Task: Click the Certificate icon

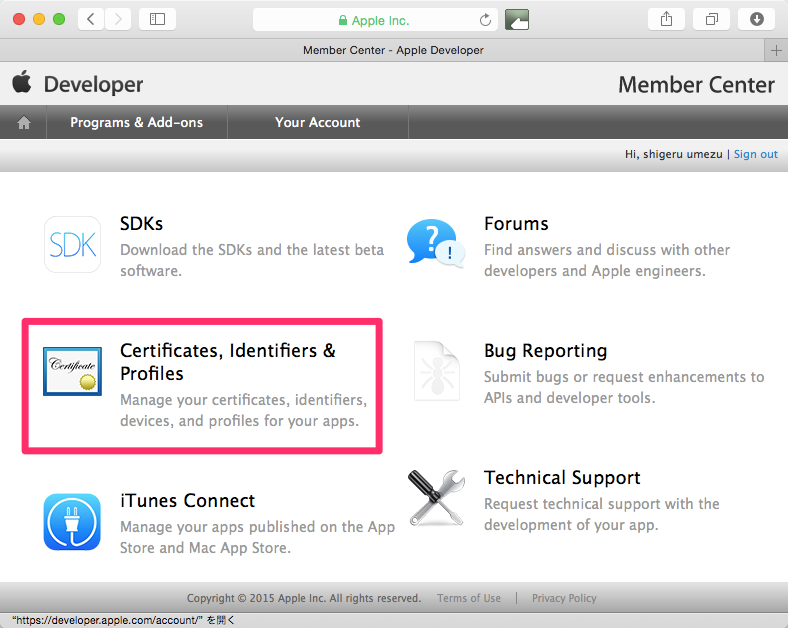Action: (72, 371)
